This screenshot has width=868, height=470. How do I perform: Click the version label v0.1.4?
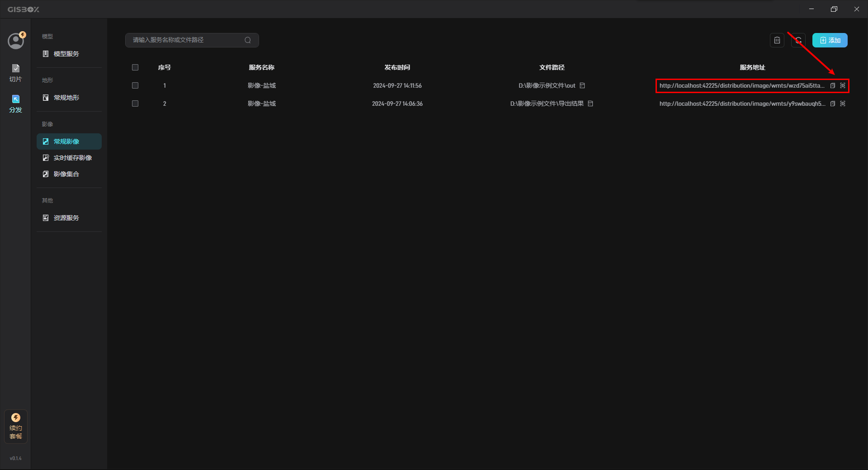click(x=16, y=458)
